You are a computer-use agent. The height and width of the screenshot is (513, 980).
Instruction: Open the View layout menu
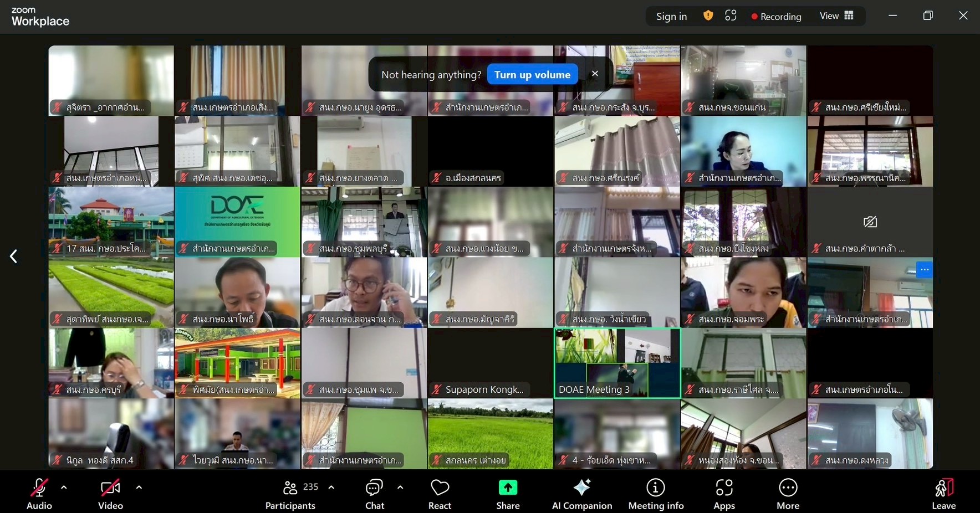[x=836, y=16]
